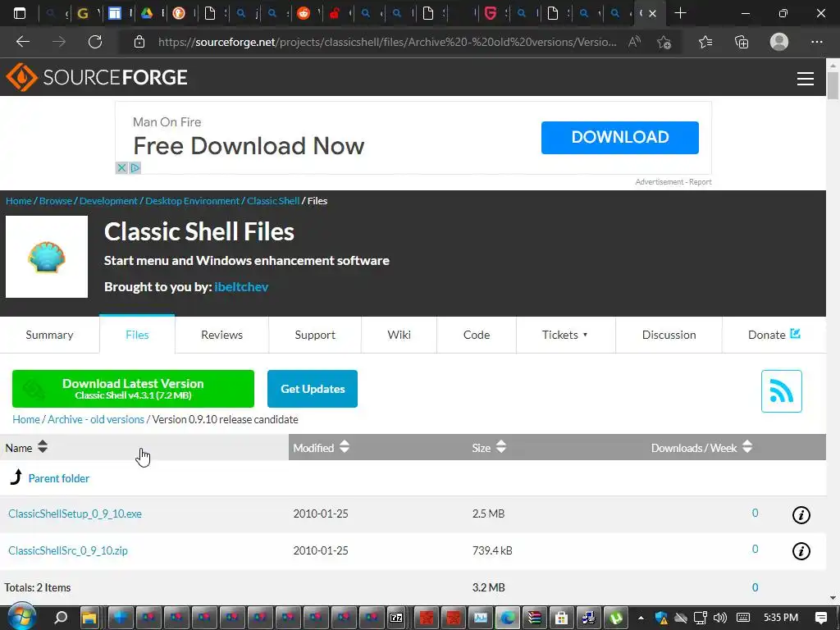Open ibeltchev profile link
The width and height of the screenshot is (840, 630).
point(241,287)
